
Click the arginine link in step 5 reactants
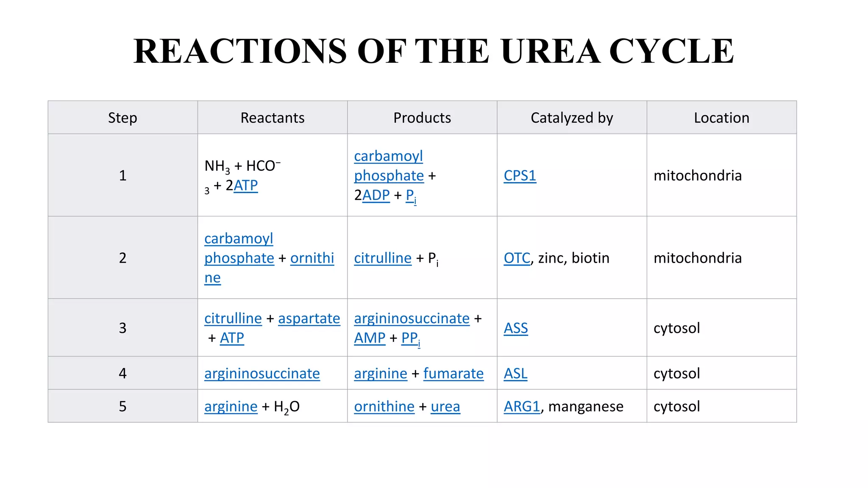231,406
